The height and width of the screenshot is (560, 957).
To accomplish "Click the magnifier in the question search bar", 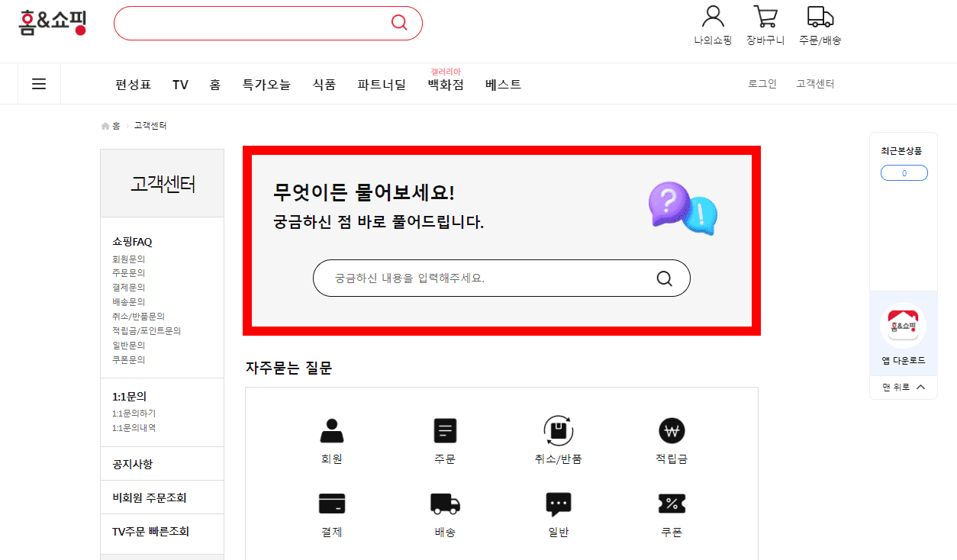I will click(663, 278).
